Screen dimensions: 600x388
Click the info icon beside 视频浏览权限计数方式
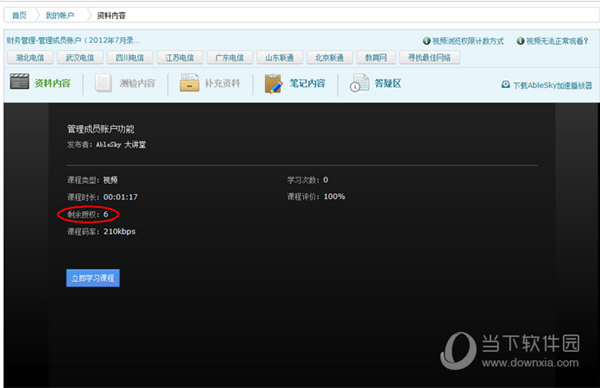pyautogui.click(x=427, y=41)
